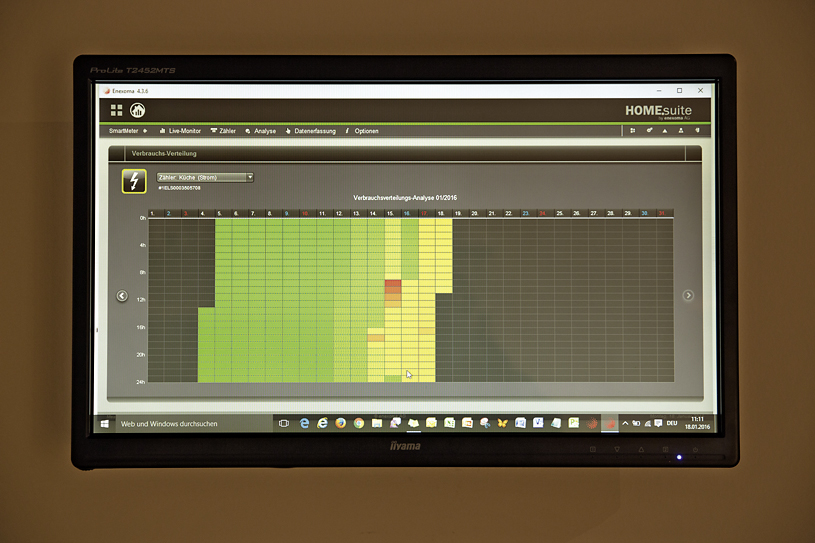Open the Zähler menu
This screenshot has height=543, width=815.
point(223,131)
